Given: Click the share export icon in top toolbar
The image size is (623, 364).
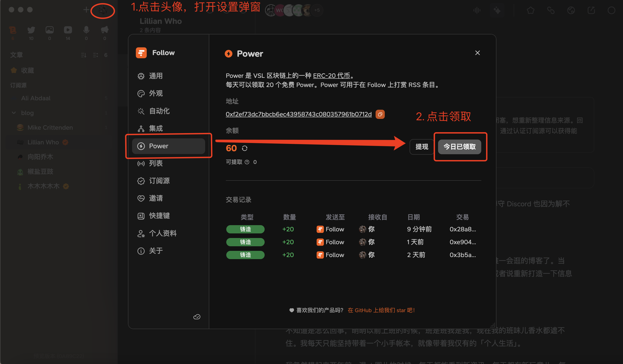Looking at the screenshot, I should coord(591,10).
